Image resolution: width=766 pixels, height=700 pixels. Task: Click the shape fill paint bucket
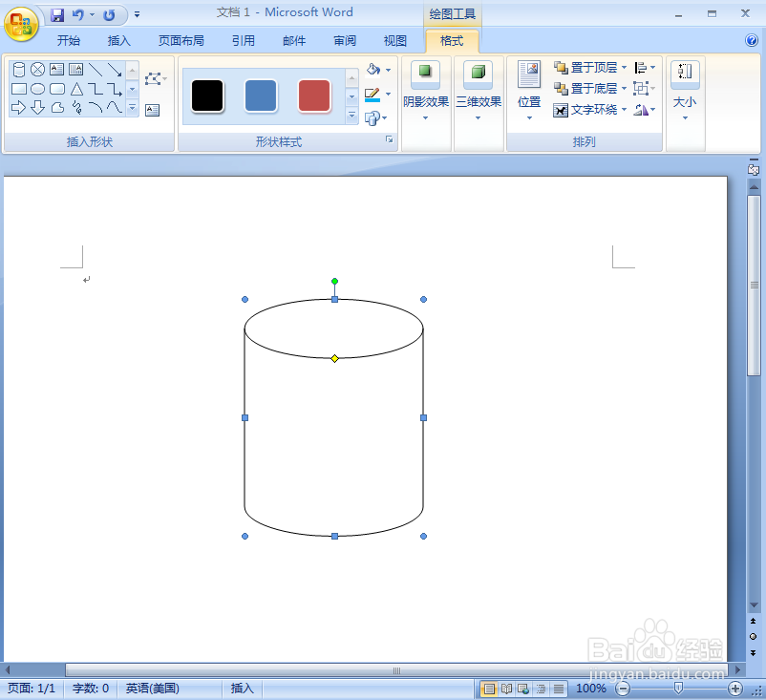click(x=373, y=70)
